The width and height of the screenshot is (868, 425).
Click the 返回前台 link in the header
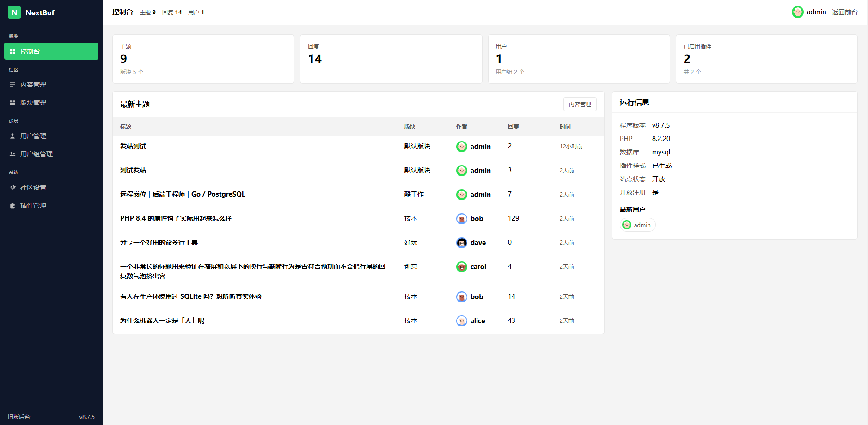tap(845, 12)
